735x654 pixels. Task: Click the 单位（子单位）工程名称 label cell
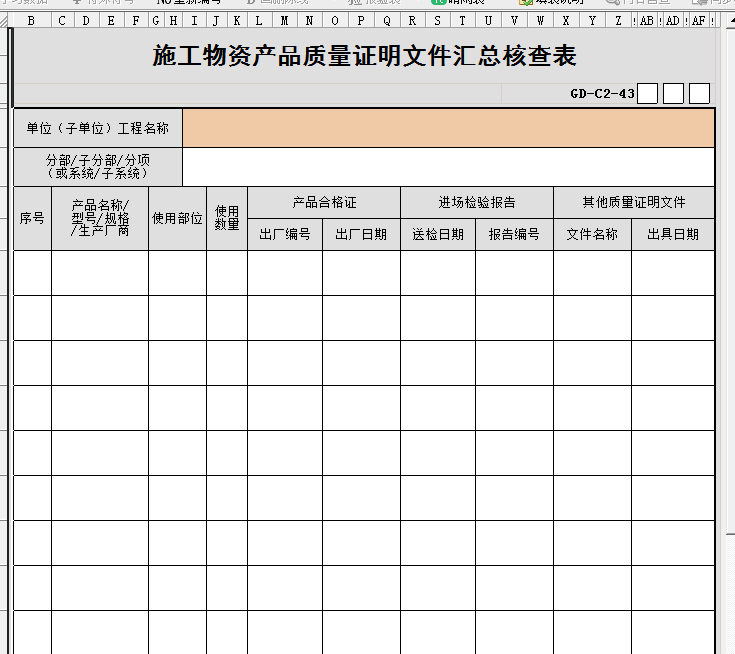(98, 128)
